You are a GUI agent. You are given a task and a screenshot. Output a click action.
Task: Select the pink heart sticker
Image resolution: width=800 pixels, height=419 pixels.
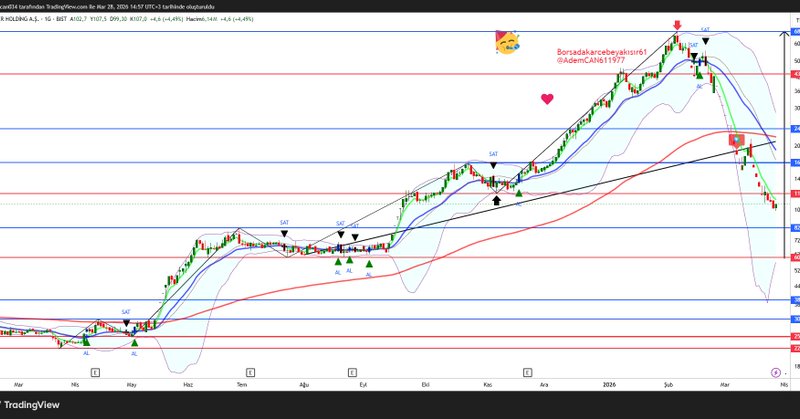tap(547, 99)
